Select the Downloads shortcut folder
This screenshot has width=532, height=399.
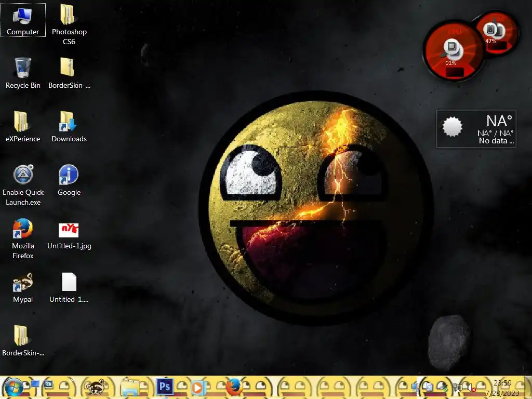coord(69,127)
